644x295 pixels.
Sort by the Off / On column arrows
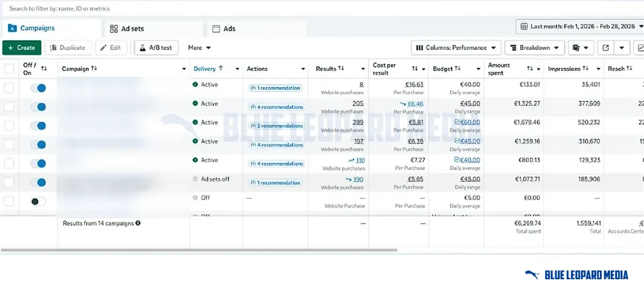(x=44, y=69)
